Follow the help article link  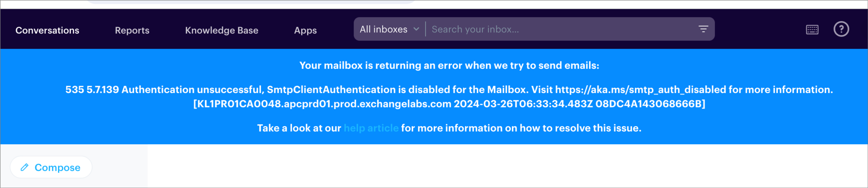pos(371,128)
